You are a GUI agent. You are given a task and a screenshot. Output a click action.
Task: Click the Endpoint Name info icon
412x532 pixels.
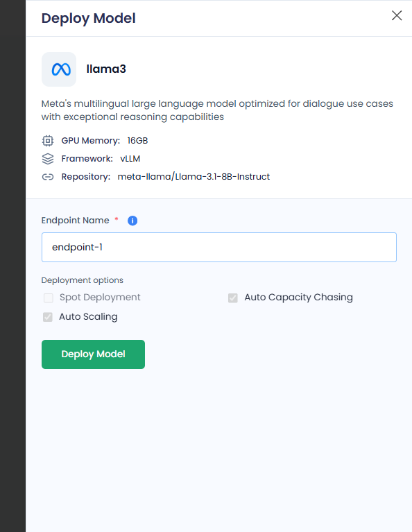coord(132,221)
